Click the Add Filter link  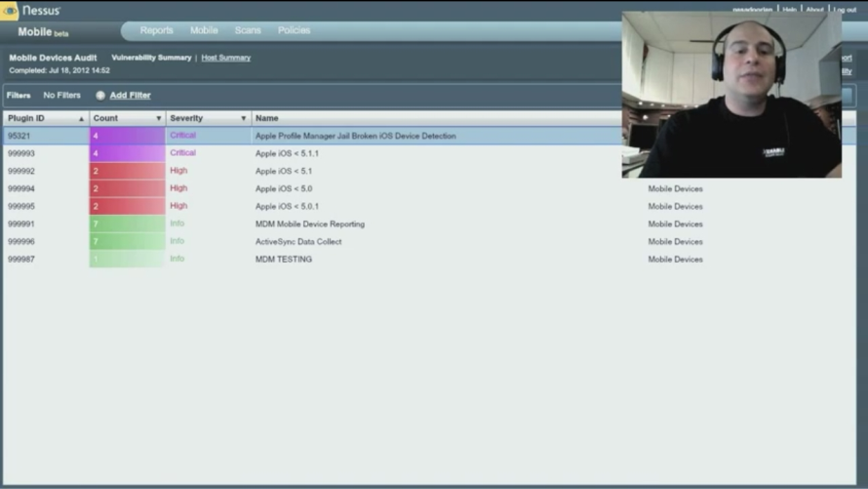click(130, 96)
